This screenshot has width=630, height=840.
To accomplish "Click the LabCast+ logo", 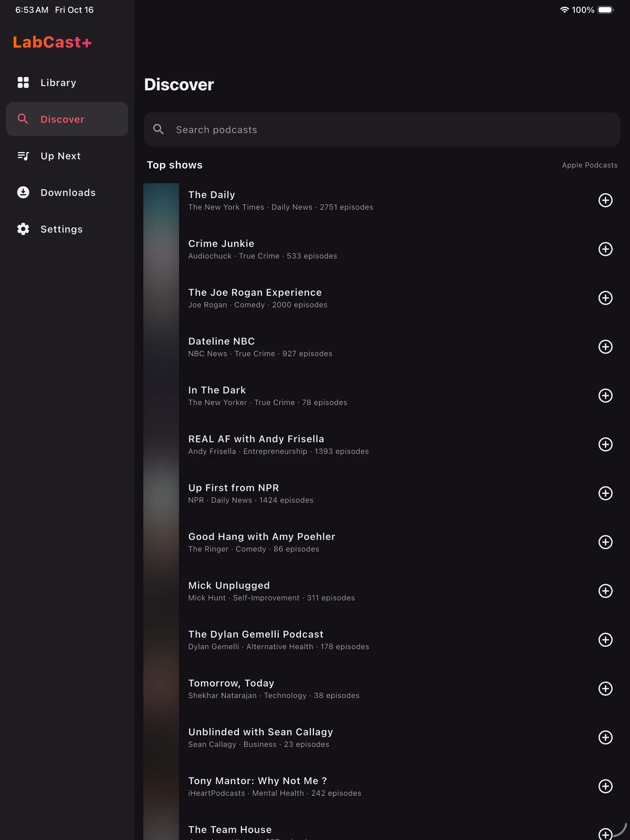I will [x=52, y=42].
